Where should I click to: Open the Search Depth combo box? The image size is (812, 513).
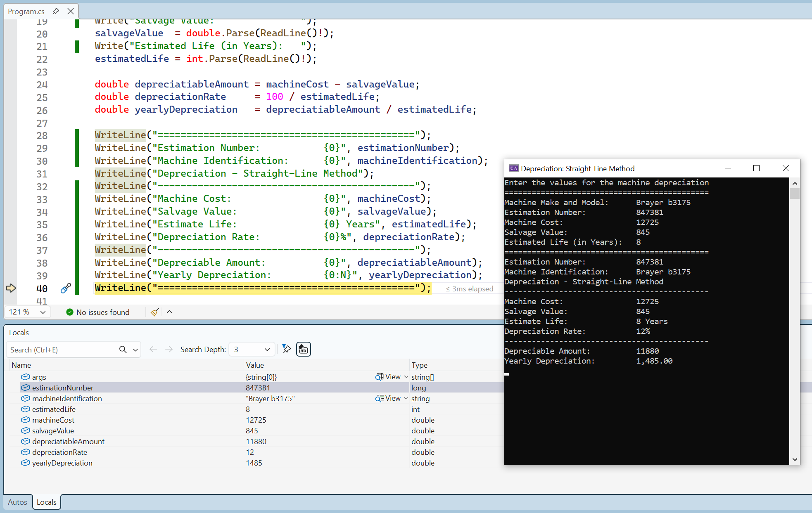coord(252,350)
